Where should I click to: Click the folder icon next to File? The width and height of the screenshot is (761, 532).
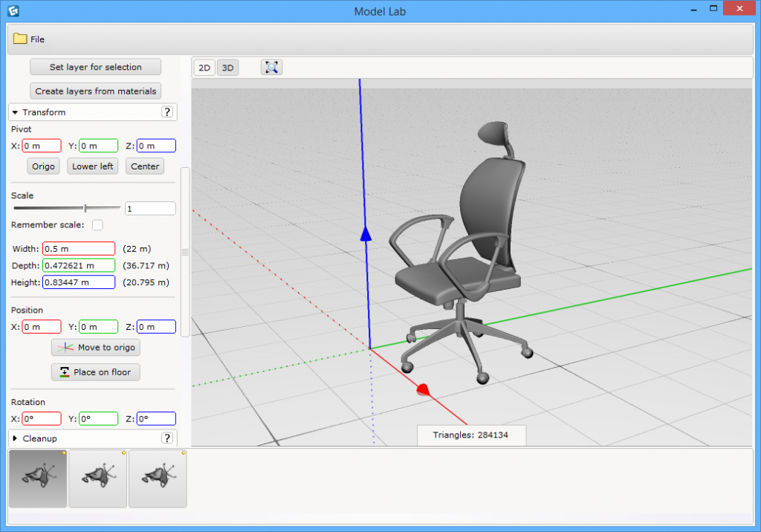[18, 39]
